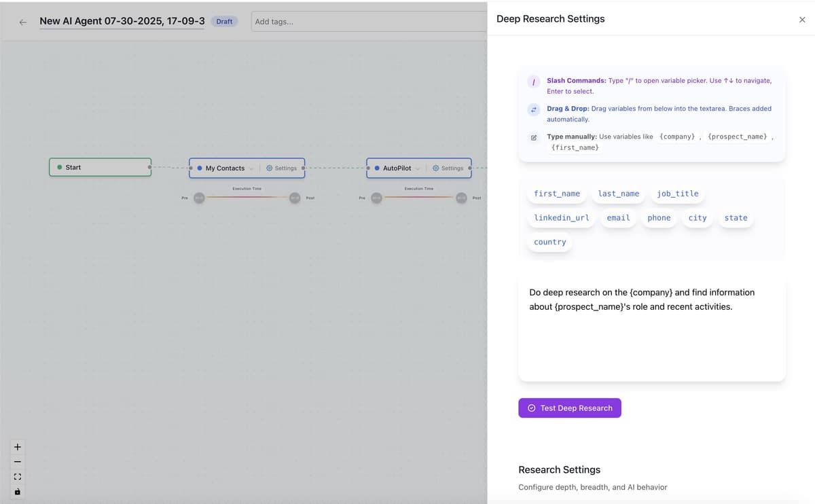Viewport: 815px width, 504px height.
Task: Click the Pre handle on My Contacts execution slider
Action: click(199, 198)
